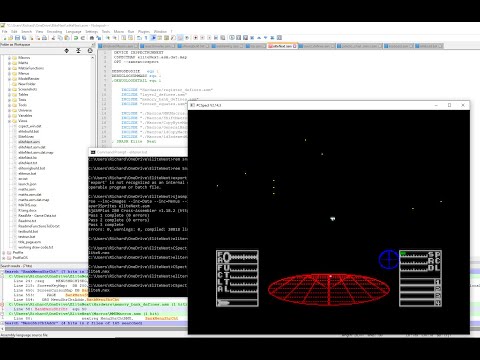Image resolution: width=480 pixels, height=360 pixels.
Task: Select elitebuild.bat in the workspace tree
Action: pos(29,131)
